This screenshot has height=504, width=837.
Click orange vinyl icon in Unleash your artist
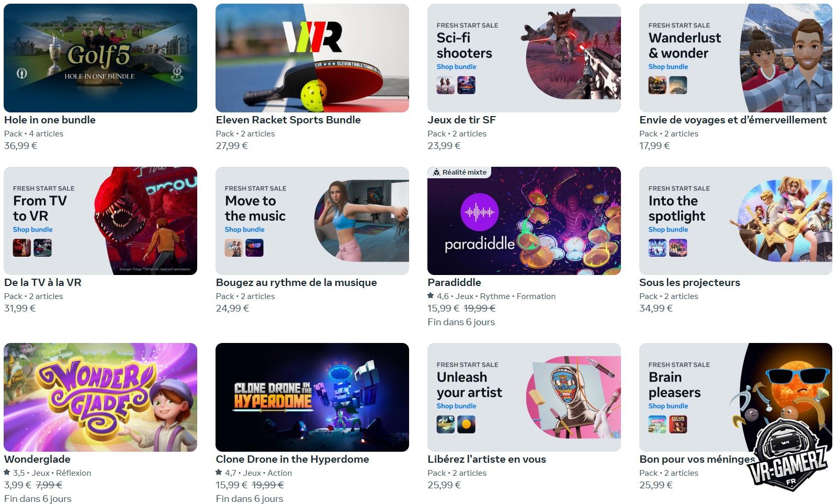[x=466, y=424]
